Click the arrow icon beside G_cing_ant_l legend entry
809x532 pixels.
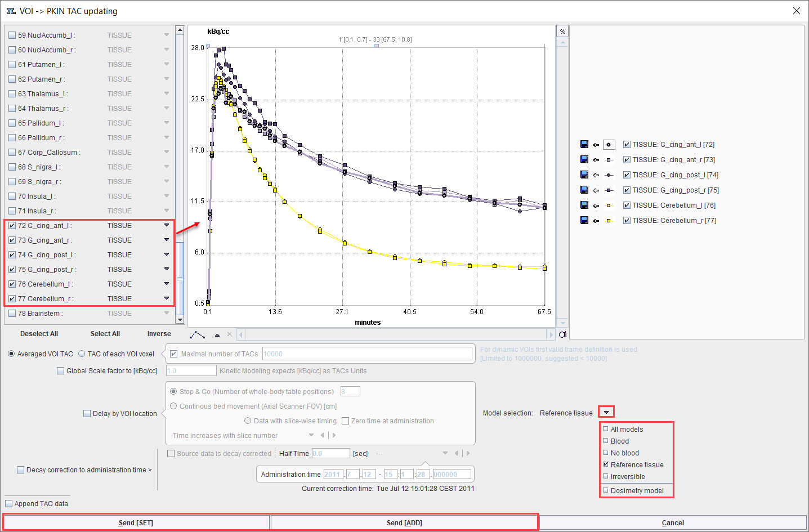(x=596, y=145)
